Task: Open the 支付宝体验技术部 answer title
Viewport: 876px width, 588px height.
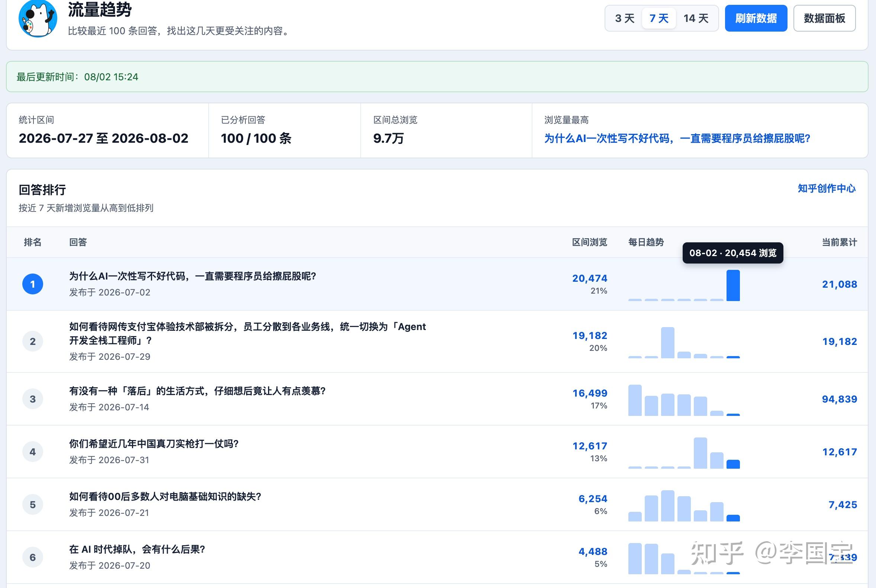Action: [248, 333]
